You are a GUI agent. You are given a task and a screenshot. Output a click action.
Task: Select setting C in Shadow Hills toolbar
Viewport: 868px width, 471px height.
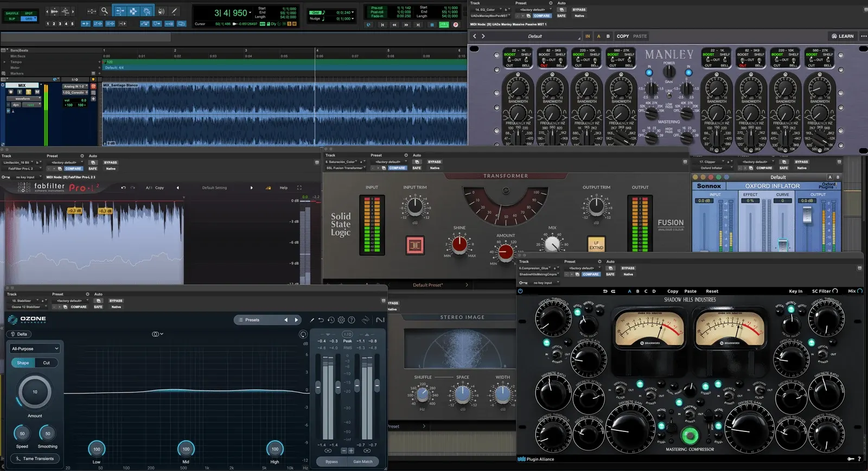coord(646,291)
